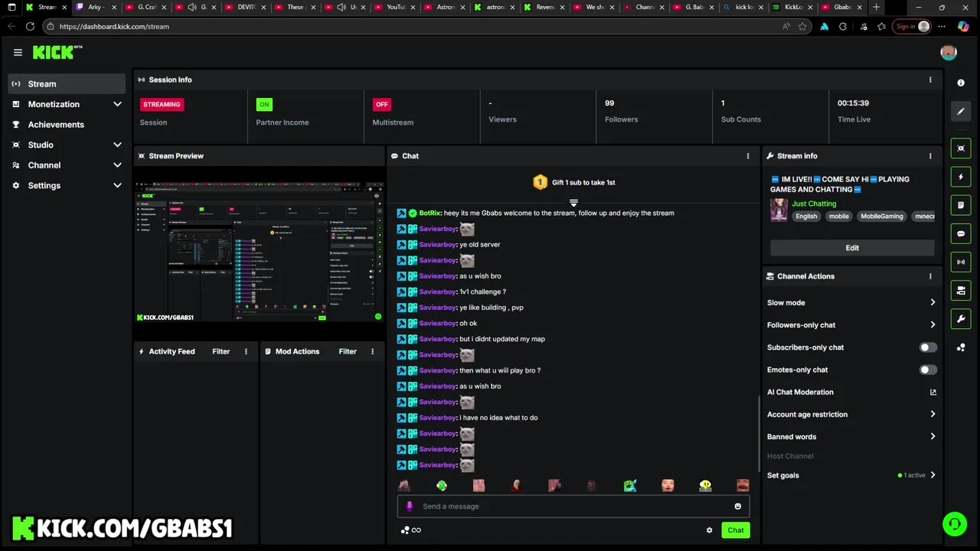
Task: Click the browser address bar URL
Action: click(114, 26)
